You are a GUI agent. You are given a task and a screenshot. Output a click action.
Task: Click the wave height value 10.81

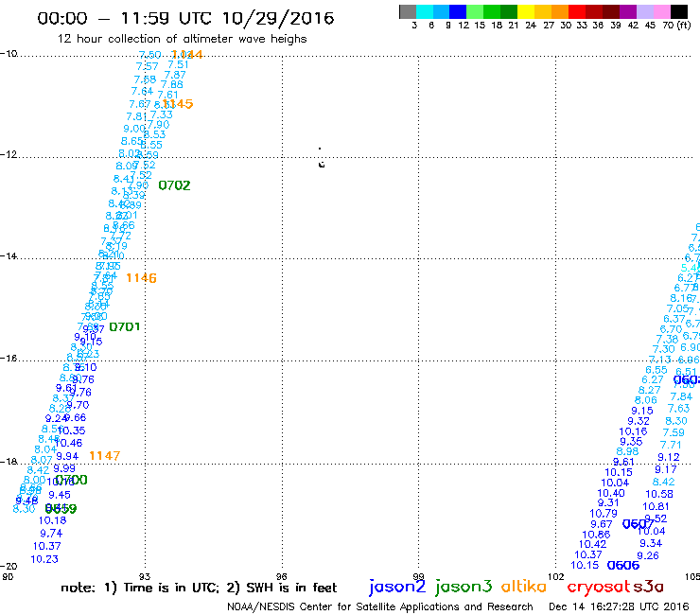point(656,506)
